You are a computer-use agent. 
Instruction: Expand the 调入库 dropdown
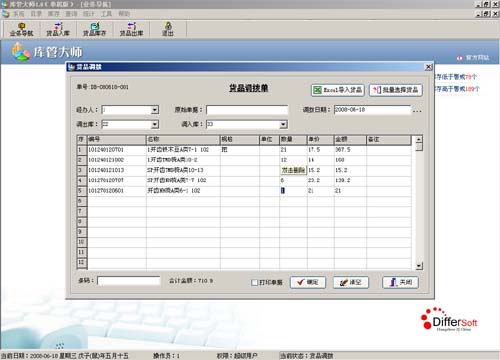(283, 124)
